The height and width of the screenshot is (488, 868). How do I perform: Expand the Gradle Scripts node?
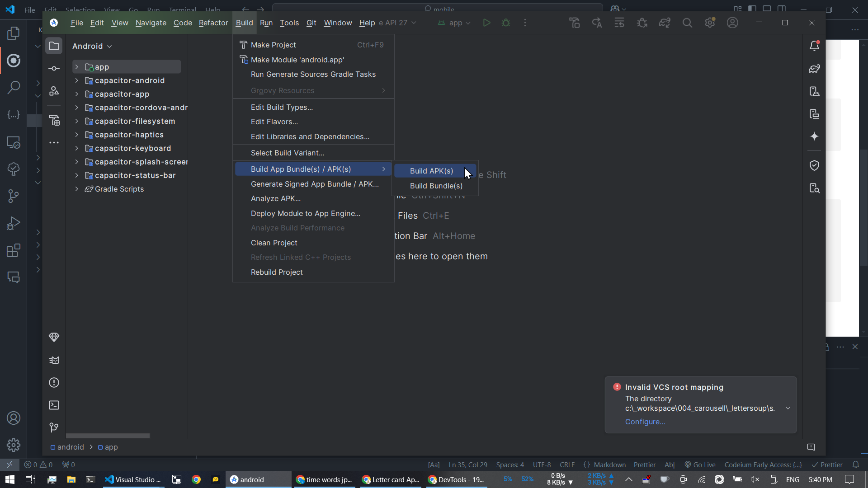[77, 189]
